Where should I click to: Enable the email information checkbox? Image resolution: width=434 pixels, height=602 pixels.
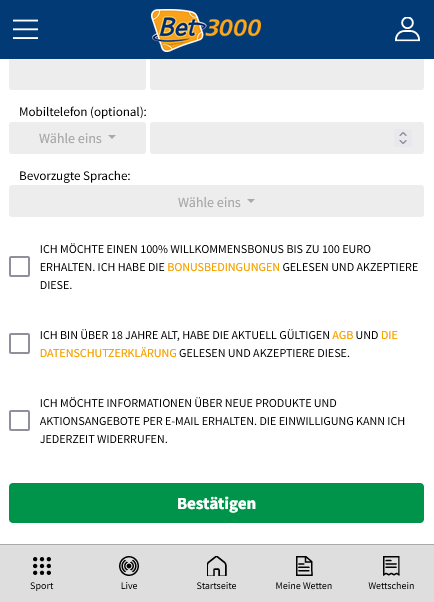point(20,420)
